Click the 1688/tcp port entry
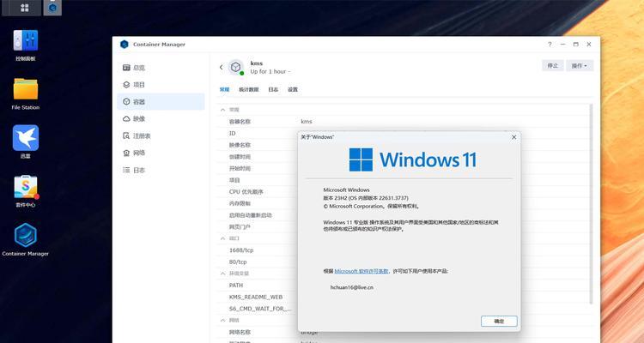Image resolution: width=644 pixels, height=343 pixels. (241, 250)
